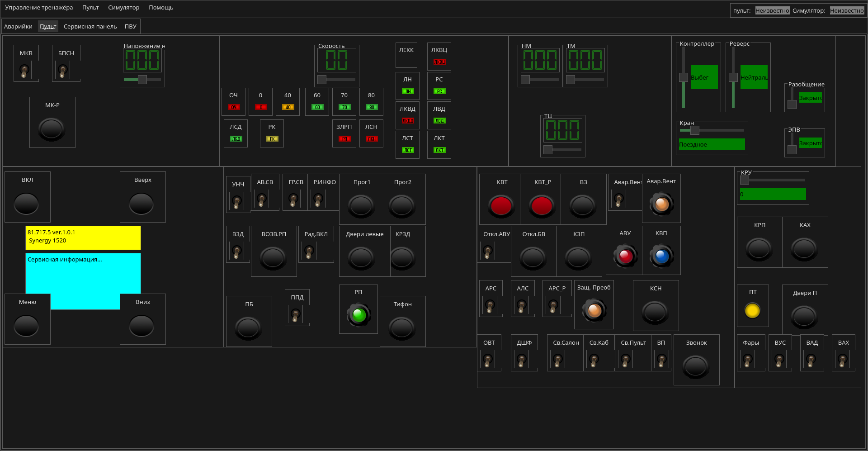Push the ВКЛ round button
Screen dimensions: 868x451
pyautogui.click(x=26, y=204)
